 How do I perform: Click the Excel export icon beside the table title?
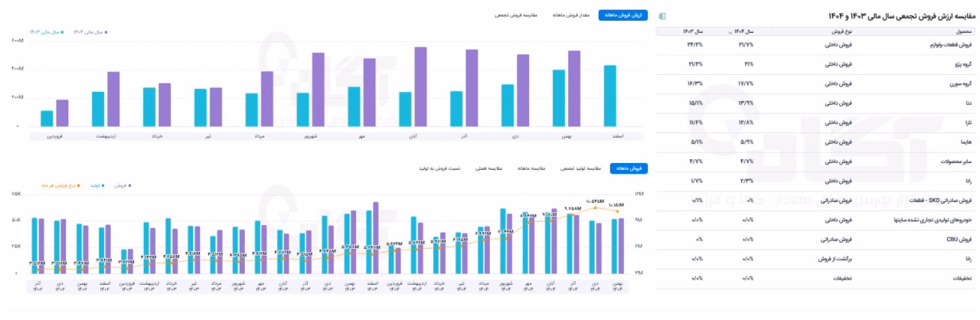coord(662,15)
